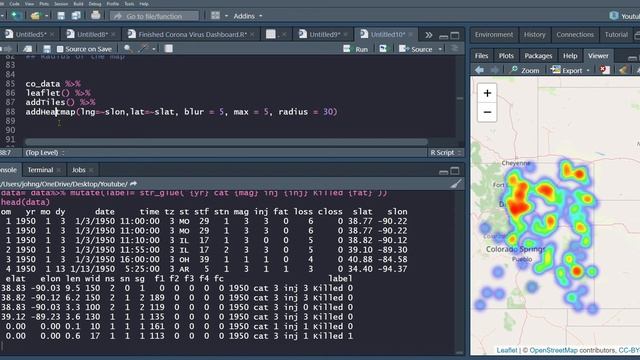The height and width of the screenshot is (360, 640).
Task: Zoom in on the leaflet map
Action: (487, 93)
